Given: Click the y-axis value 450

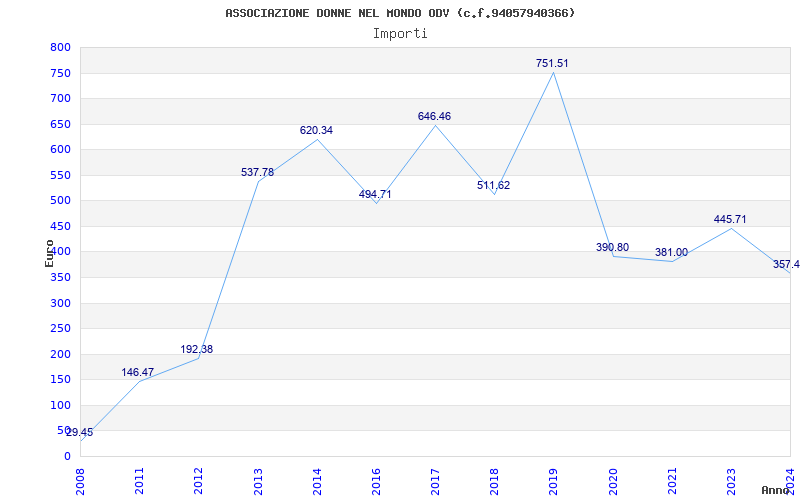Looking at the screenshot, I should (60, 226).
